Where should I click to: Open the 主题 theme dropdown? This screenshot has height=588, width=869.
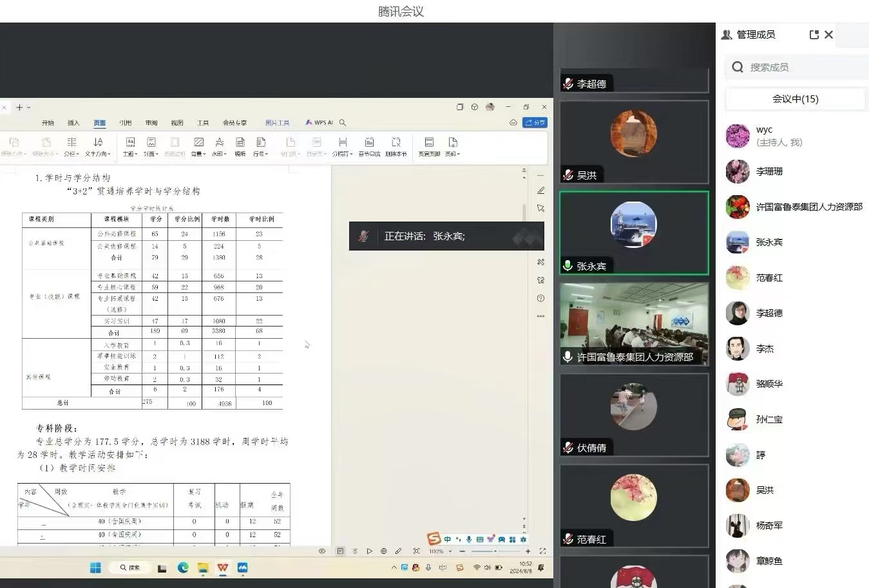(130, 146)
